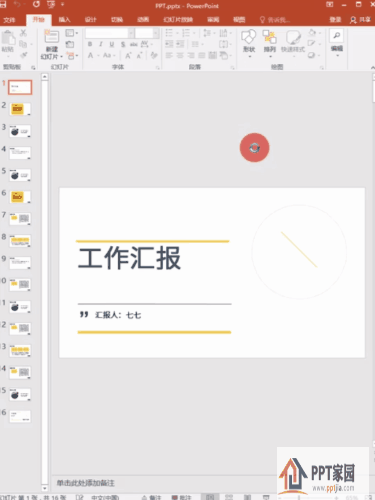The image size is (375, 500).
Task: Collapse the ribbon with the caret button
Action: [x=372, y=67]
